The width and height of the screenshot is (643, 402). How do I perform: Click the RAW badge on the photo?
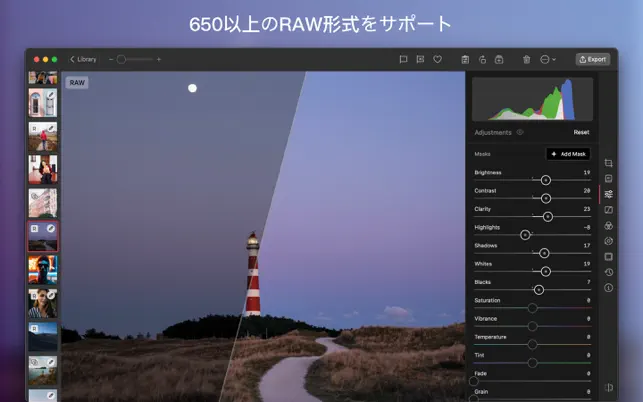[77, 83]
